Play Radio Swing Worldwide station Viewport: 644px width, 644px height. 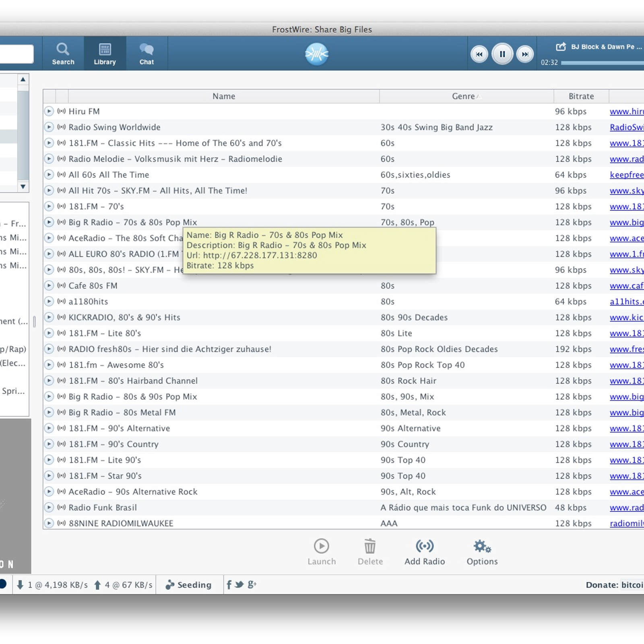tap(49, 127)
